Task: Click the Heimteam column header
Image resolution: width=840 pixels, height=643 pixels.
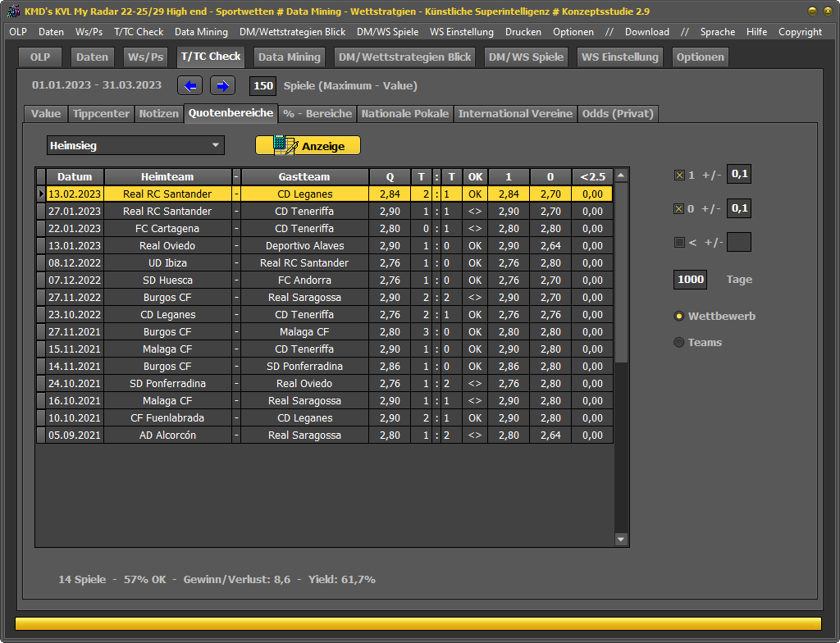Action: (167, 177)
